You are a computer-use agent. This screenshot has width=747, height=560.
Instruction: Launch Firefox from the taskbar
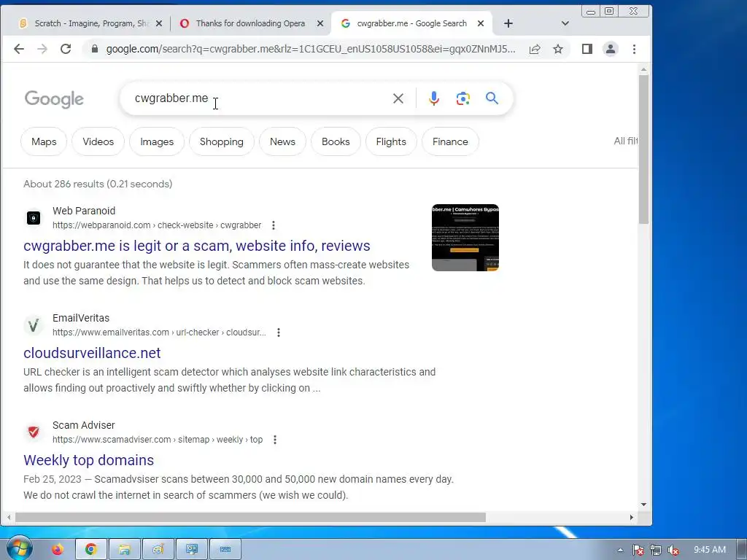click(58, 549)
